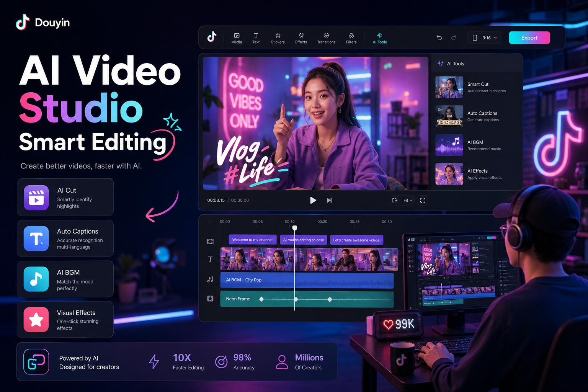Click the Visual Effects star icon

pyautogui.click(x=36, y=320)
